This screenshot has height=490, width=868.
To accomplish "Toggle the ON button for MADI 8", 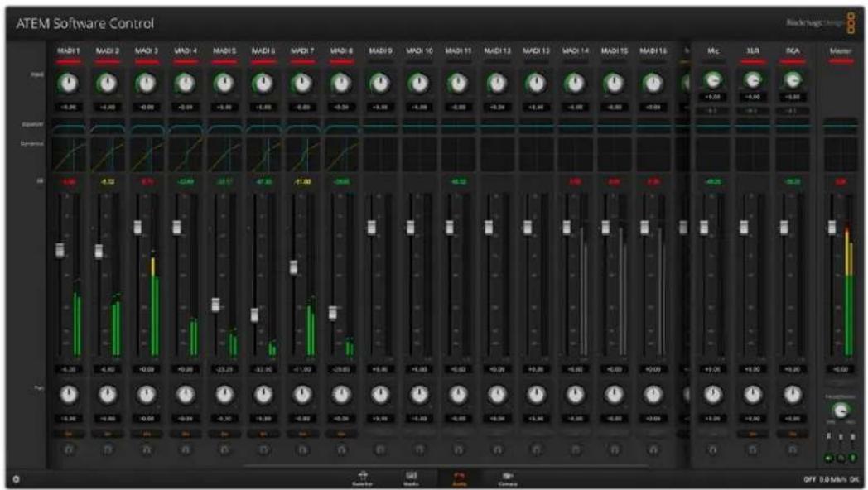I will (x=341, y=435).
